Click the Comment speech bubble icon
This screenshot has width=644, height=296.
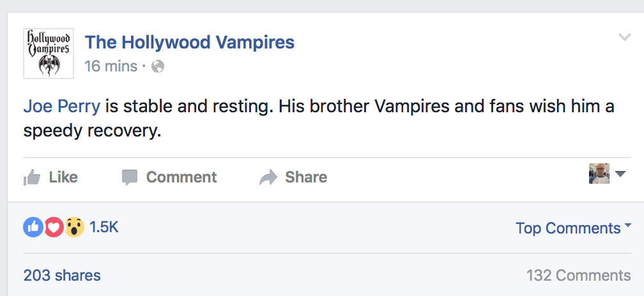pyautogui.click(x=130, y=177)
